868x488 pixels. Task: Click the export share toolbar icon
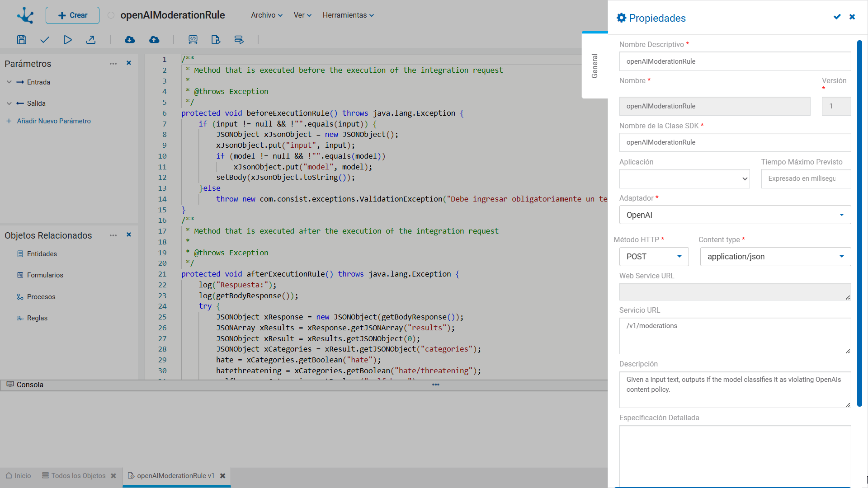click(91, 40)
